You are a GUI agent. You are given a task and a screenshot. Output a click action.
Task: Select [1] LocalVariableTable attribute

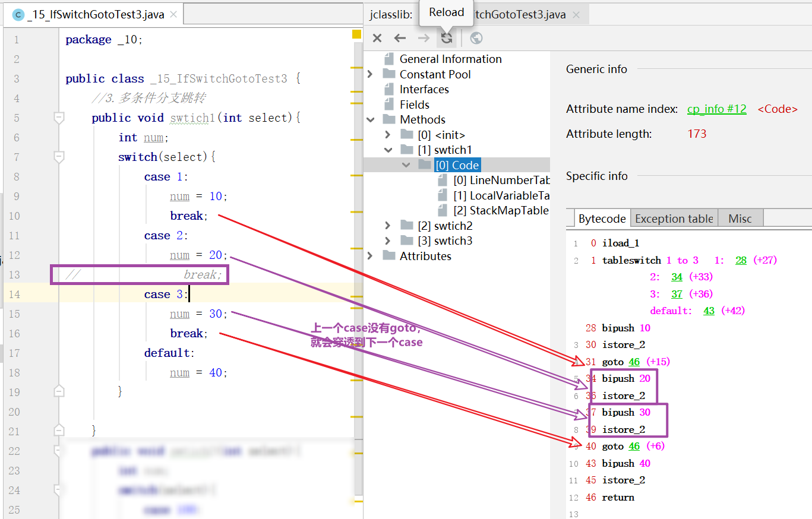point(501,195)
